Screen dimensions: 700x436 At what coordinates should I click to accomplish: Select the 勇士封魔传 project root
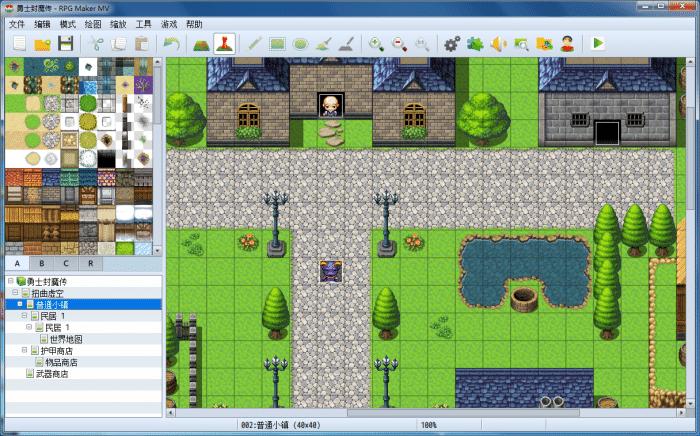pos(46,282)
